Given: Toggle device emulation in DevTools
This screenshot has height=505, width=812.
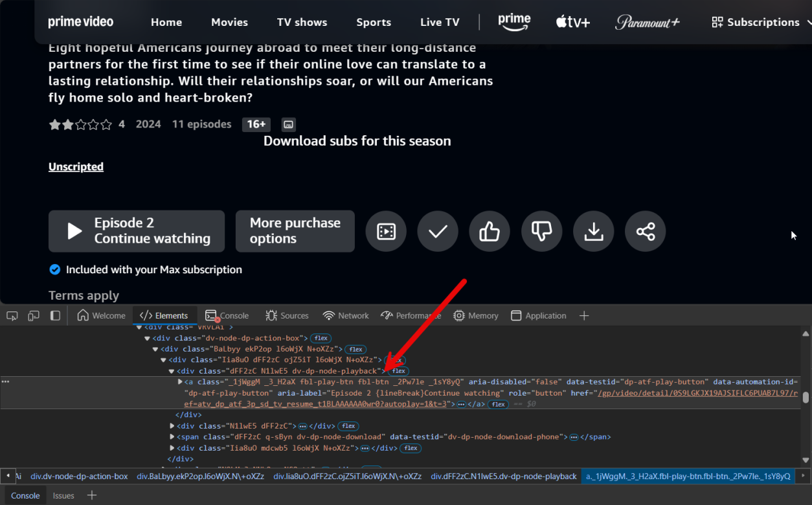Looking at the screenshot, I should coord(34,316).
